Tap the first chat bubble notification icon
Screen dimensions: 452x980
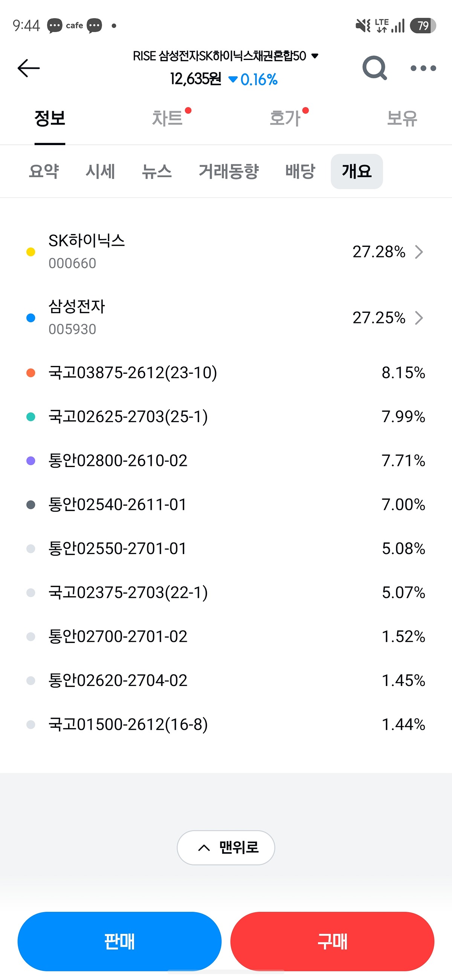55,26
